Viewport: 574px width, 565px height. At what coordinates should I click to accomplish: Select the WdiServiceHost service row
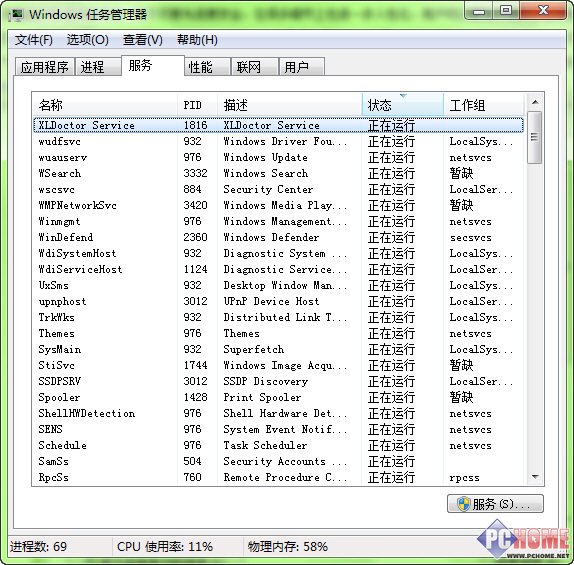pyautogui.click(x=278, y=270)
